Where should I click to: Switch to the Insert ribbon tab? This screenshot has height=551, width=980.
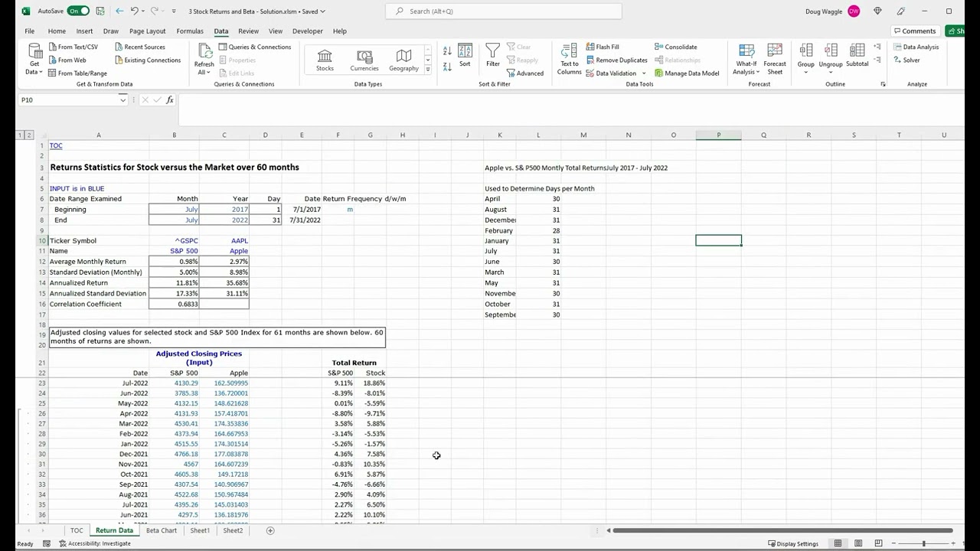tap(84, 31)
